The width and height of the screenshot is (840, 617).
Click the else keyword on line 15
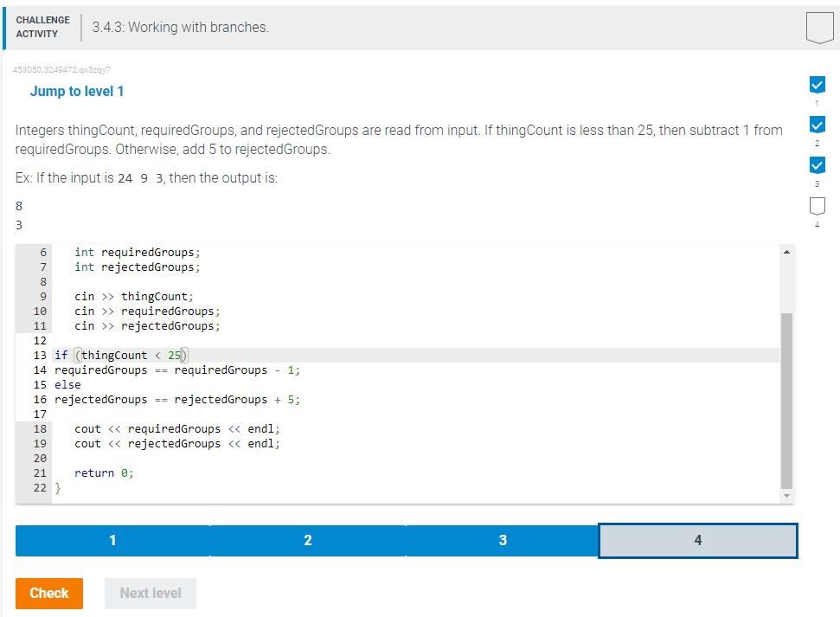(69, 384)
